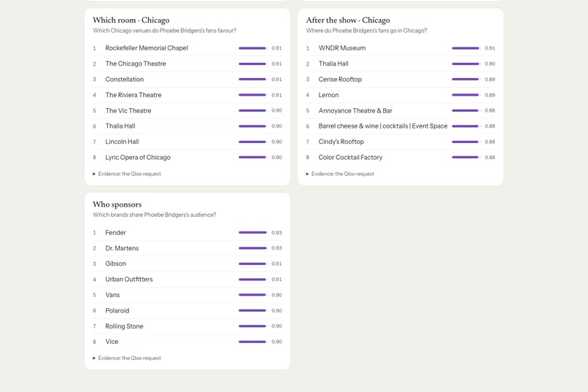588x392 pixels.
Task: Select The Vic Theatre row
Action: pos(187,111)
